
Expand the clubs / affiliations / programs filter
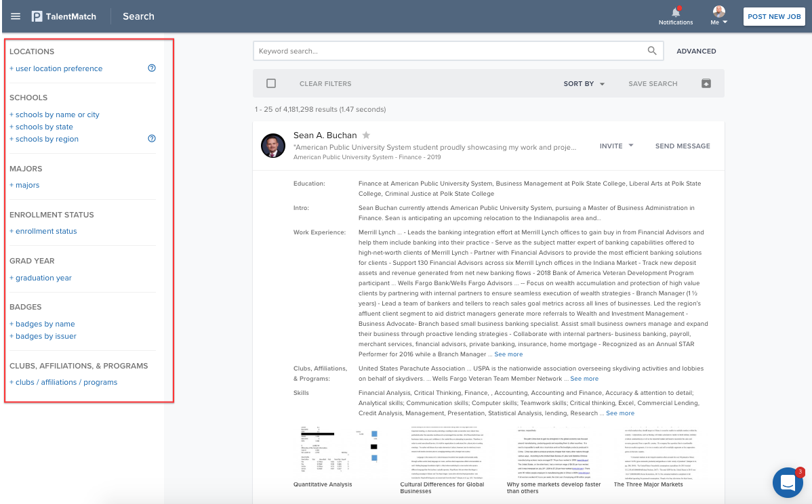click(x=63, y=382)
